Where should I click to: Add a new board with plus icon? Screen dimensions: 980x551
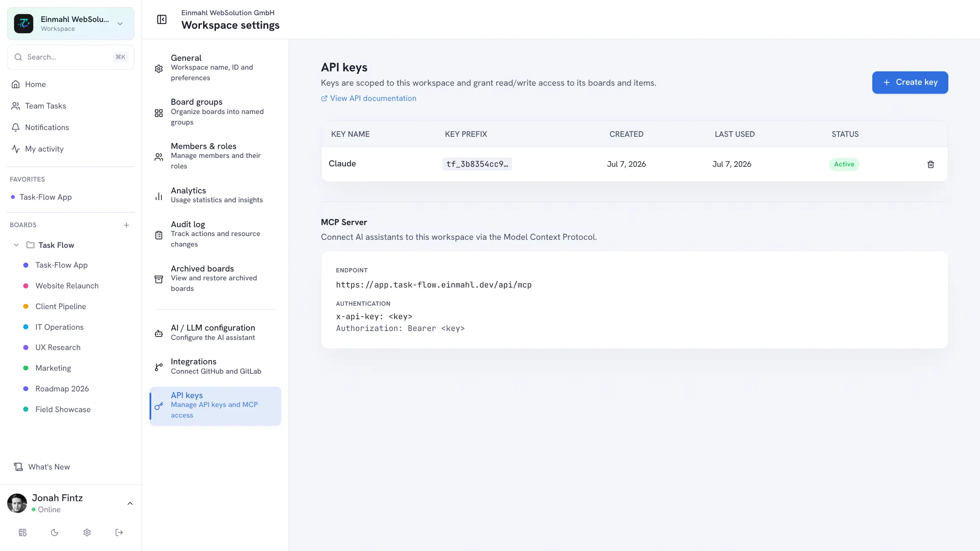click(126, 225)
